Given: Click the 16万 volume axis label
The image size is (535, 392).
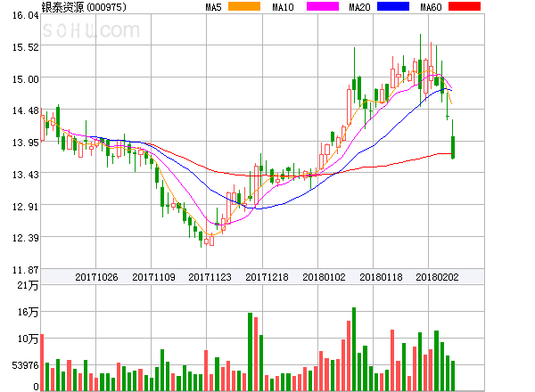Looking at the screenshot, I should [28, 312].
